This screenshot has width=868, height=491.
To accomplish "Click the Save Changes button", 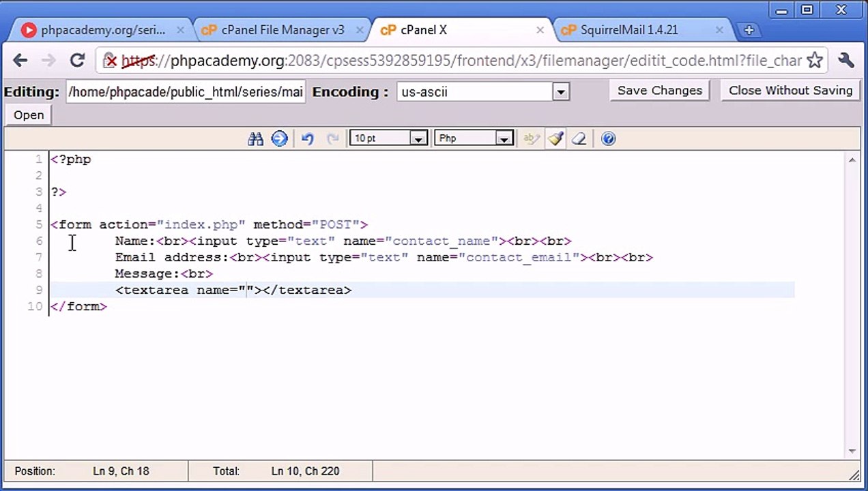I will 660,91.
